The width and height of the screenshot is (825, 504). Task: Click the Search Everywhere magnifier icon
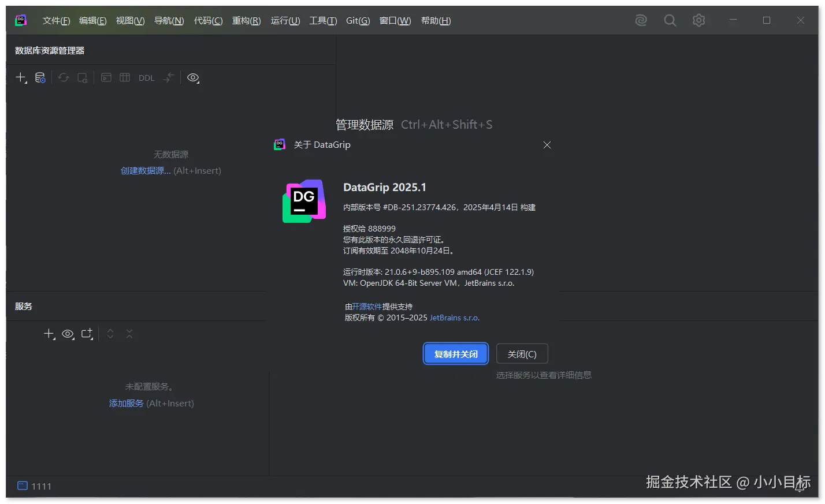pos(670,20)
